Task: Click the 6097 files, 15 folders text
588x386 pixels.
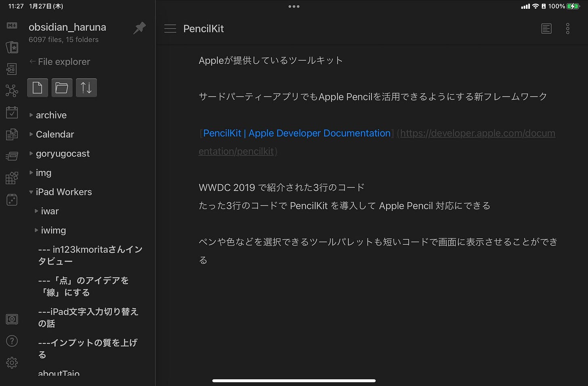Action: coord(64,40)
